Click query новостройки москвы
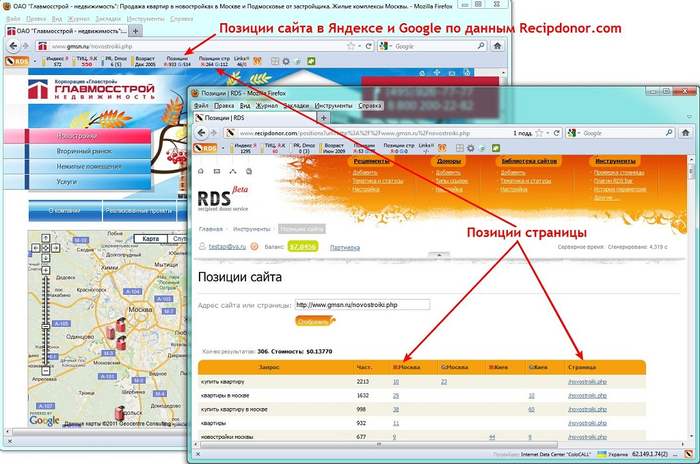This screenshot has width=700, height=464. (227, 437)
